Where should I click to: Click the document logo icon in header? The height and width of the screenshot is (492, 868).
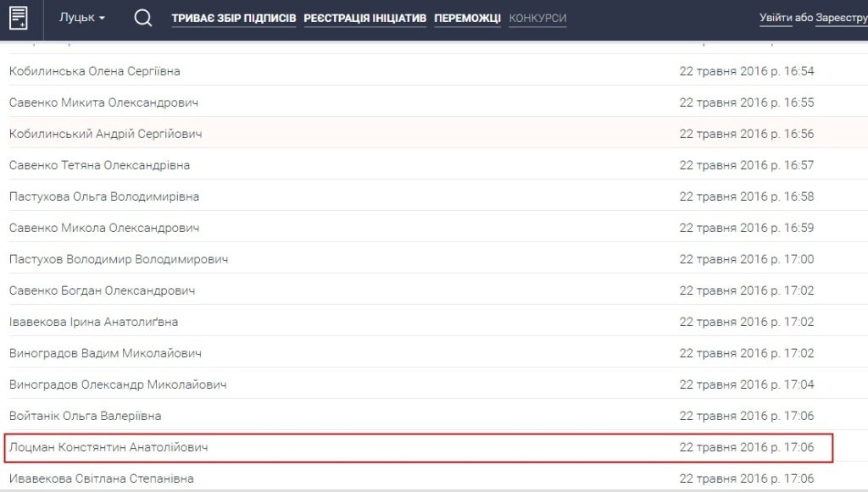tap(19, 18)
